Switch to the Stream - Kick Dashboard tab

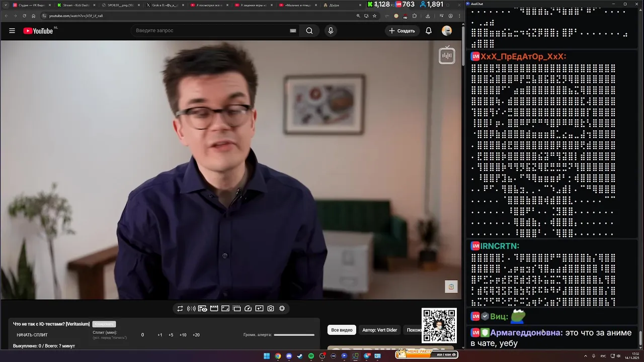pyautogui.click(x=75, y=5)
